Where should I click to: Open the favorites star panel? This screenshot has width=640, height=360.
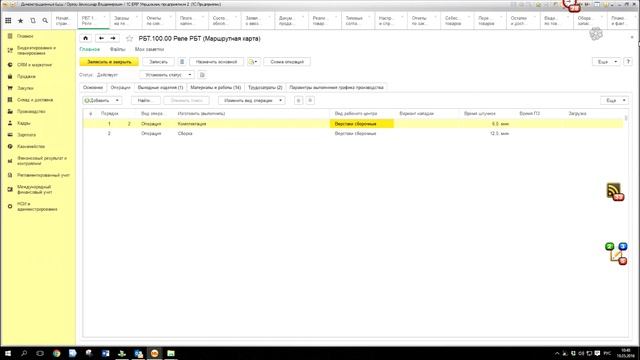point(20,20)
